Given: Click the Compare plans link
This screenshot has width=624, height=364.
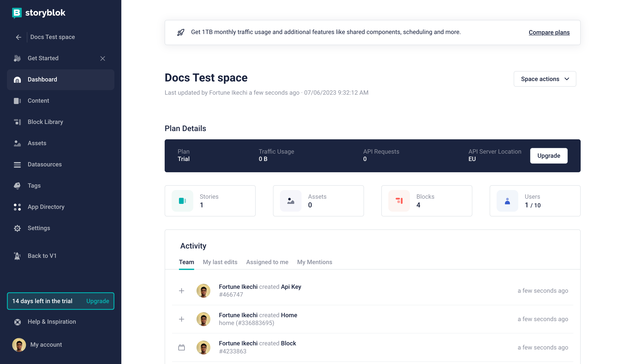Looking at the screenshot, I should click(549, 32).
